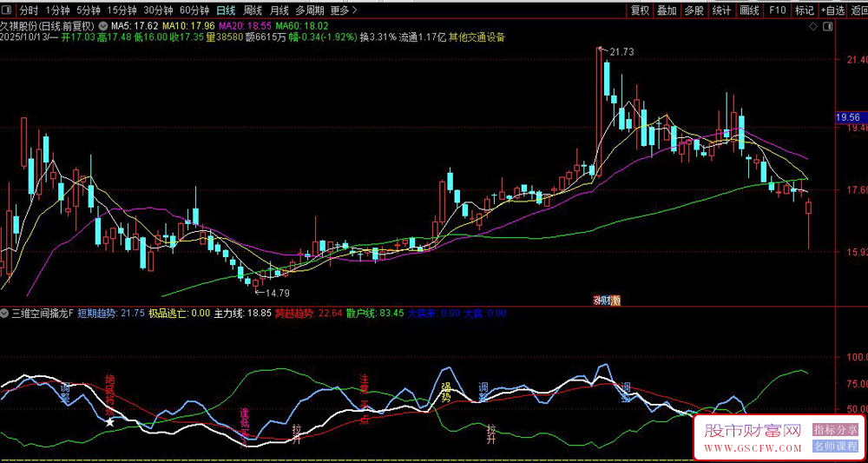Viewport: 868px width, 463px height.
Task: Select the 1分钟 period tab
Action: (57, 10)
